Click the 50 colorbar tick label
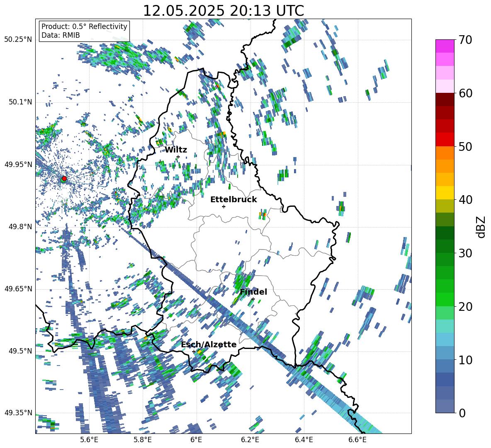 pos(465,147)
